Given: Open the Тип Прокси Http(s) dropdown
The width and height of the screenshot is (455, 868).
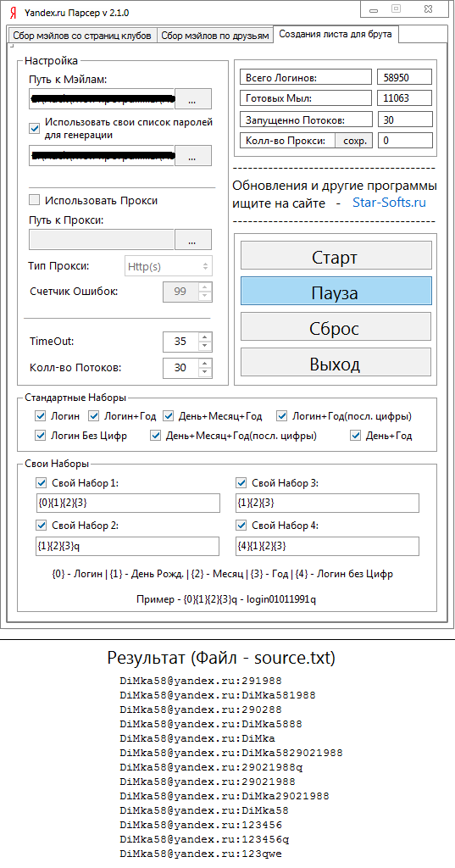Looking at the screenshot, I should [169, 265].
